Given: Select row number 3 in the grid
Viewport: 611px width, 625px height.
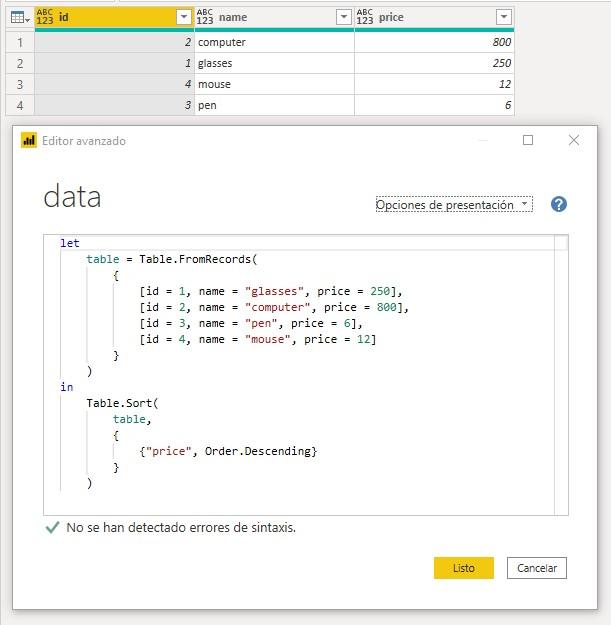Looking at the screenshot, I should (x=20, y=85).
